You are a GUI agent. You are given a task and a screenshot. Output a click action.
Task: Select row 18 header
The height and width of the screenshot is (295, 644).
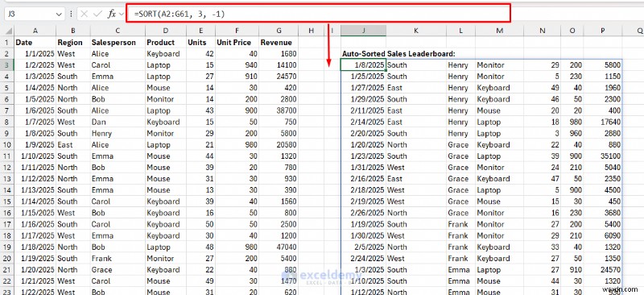[x=7, y=235]
